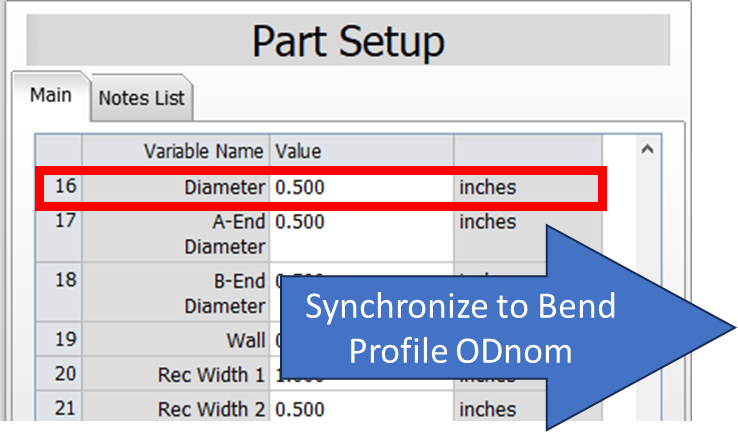This screenshot has height=432, width=738.
Task: Click the scroll up arrow
Action: pyautogui.click(x=647, y=150)
